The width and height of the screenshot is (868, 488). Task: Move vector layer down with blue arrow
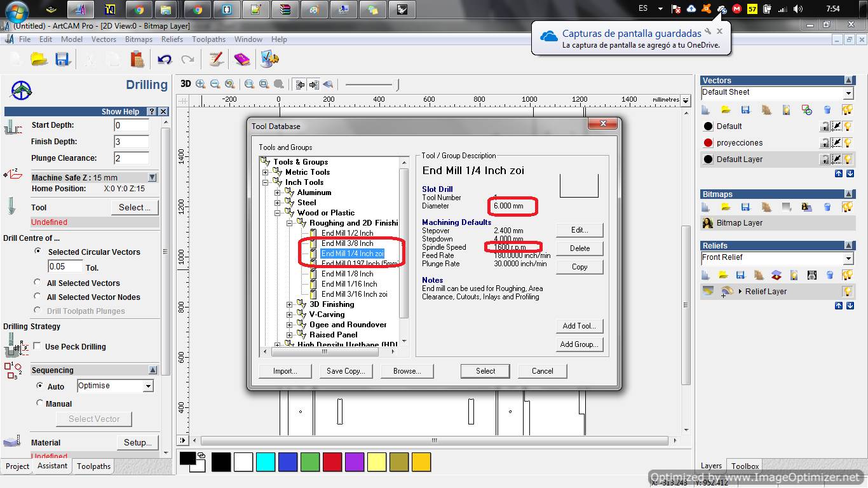(850, 173)
